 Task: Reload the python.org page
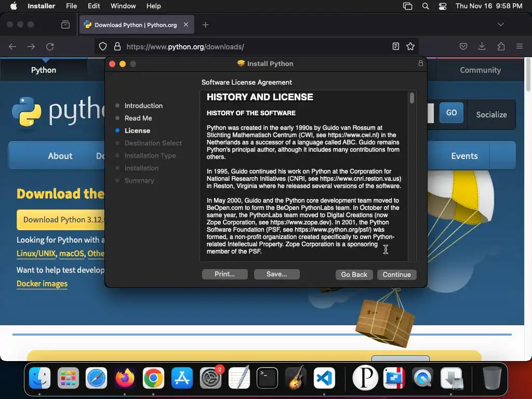(50, 46)
